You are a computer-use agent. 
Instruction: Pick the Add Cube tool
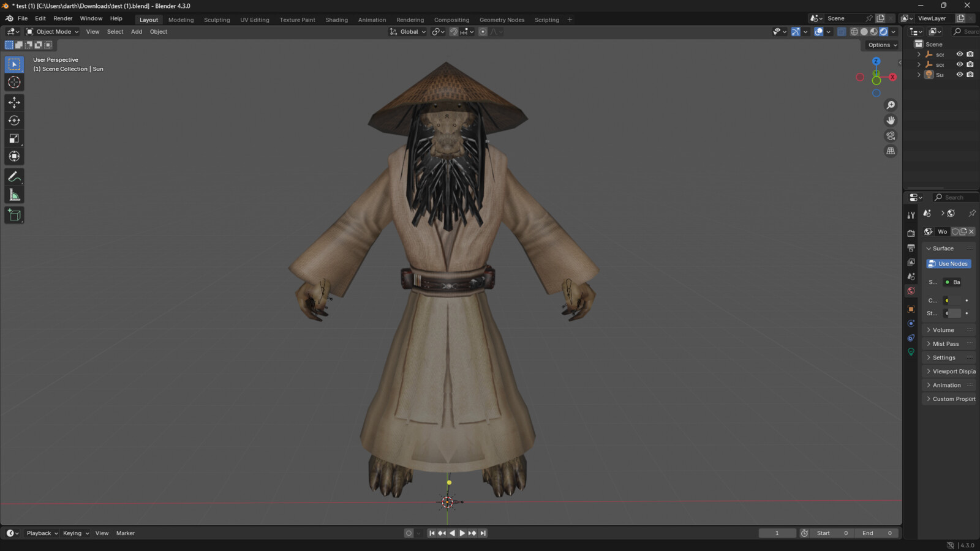click(14, 215)
